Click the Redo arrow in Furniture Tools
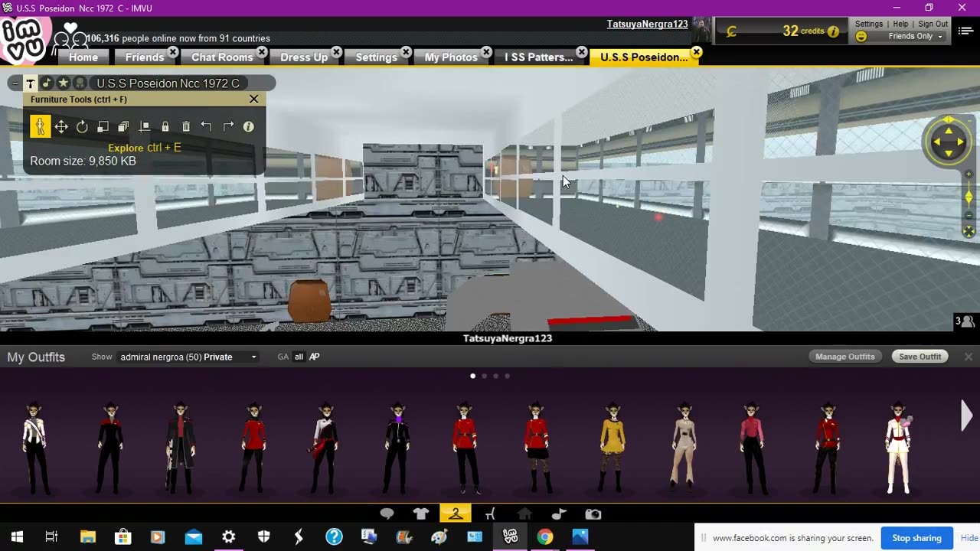Screen dimensions: 980x551 [227, 126]
